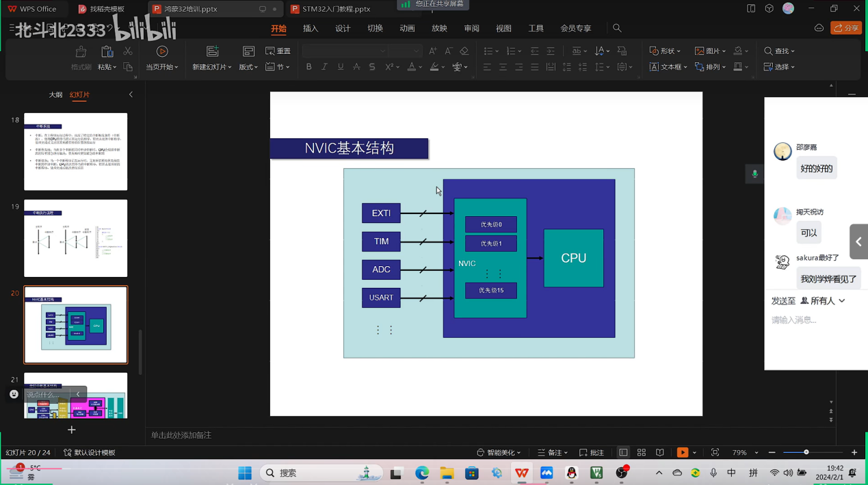Screen dimensions: 868x485
Task: Open slide sorter view in status bar
Action: 642,453
